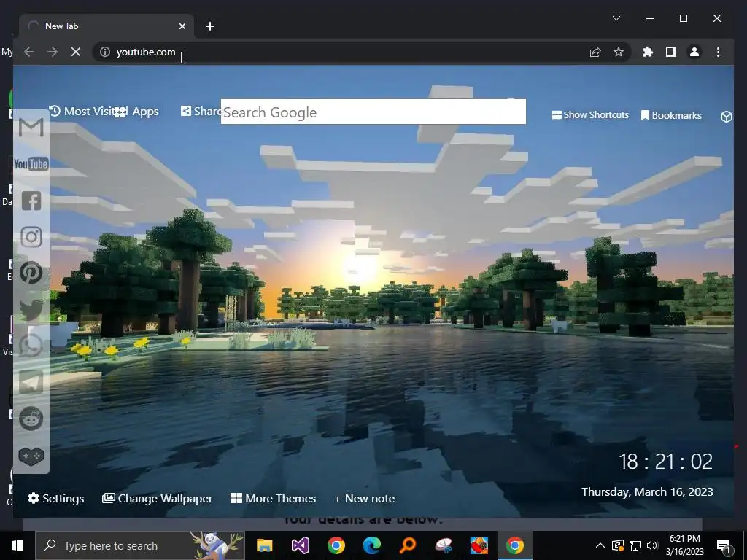Add a New note
Image resolution: width=747 pixels, height=560 pixels.
click(365, 499)
